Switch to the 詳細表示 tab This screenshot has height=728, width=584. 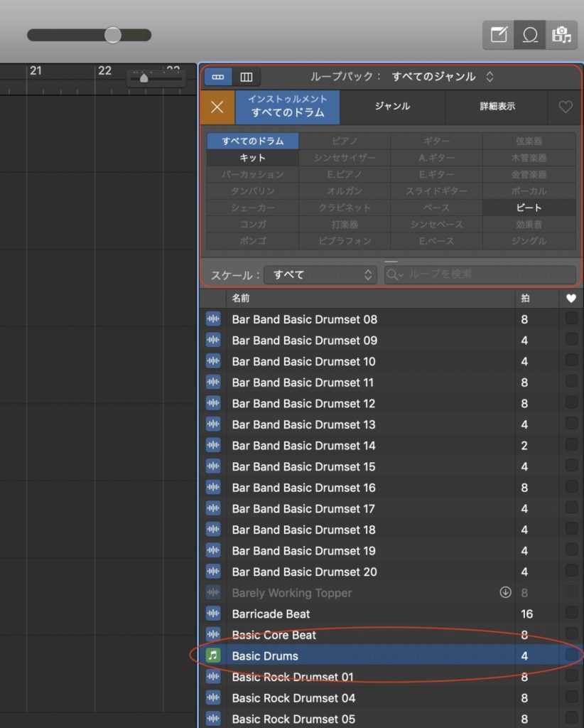click(497, 107)
